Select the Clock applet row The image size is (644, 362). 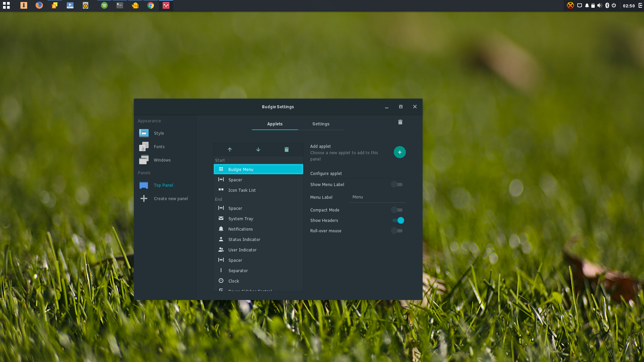click(x=258, y=281)
